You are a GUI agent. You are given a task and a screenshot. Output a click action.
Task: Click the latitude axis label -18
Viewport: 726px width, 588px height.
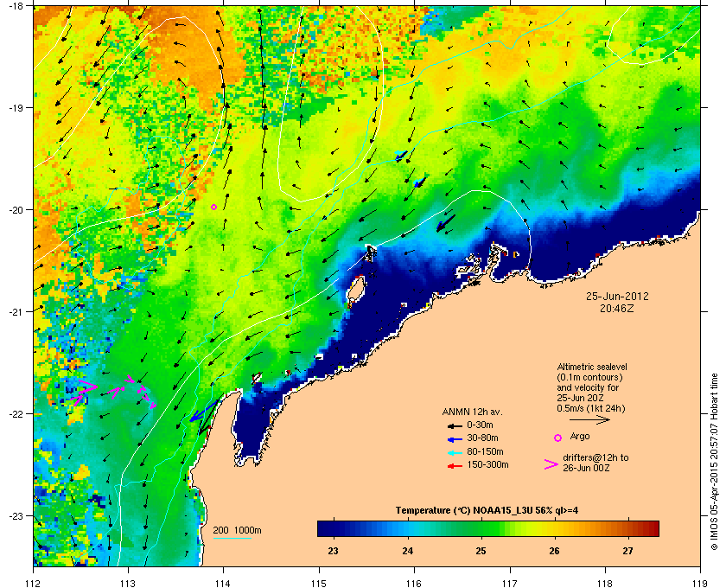tap(16, 5)
